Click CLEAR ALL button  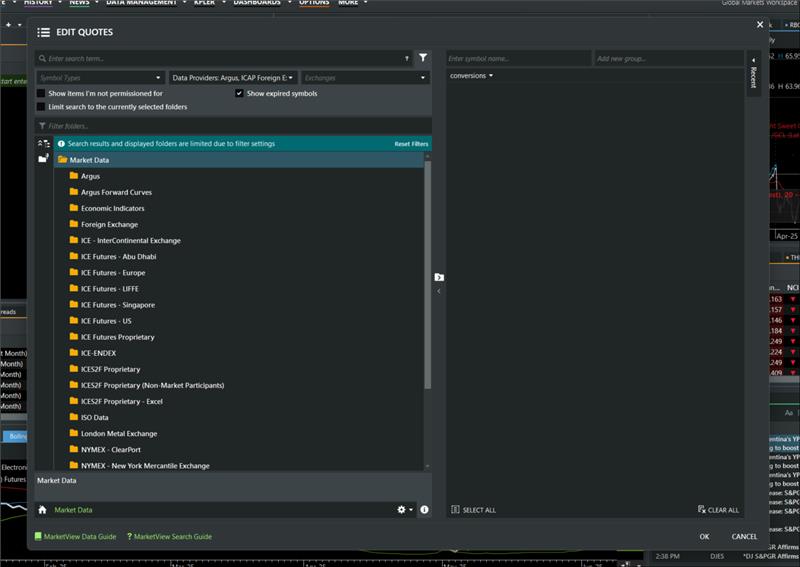pos(718,509)
